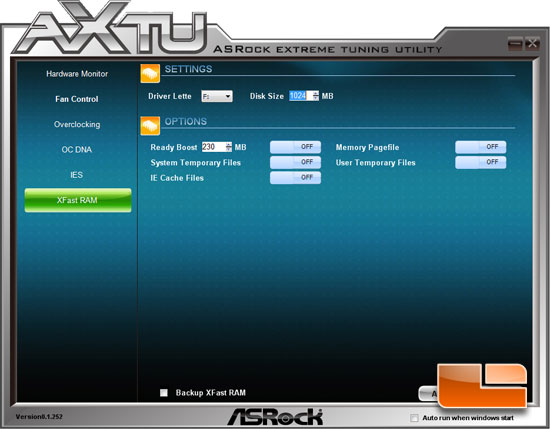
Task: Select the OC DNA section
Action: pos(77,149)
